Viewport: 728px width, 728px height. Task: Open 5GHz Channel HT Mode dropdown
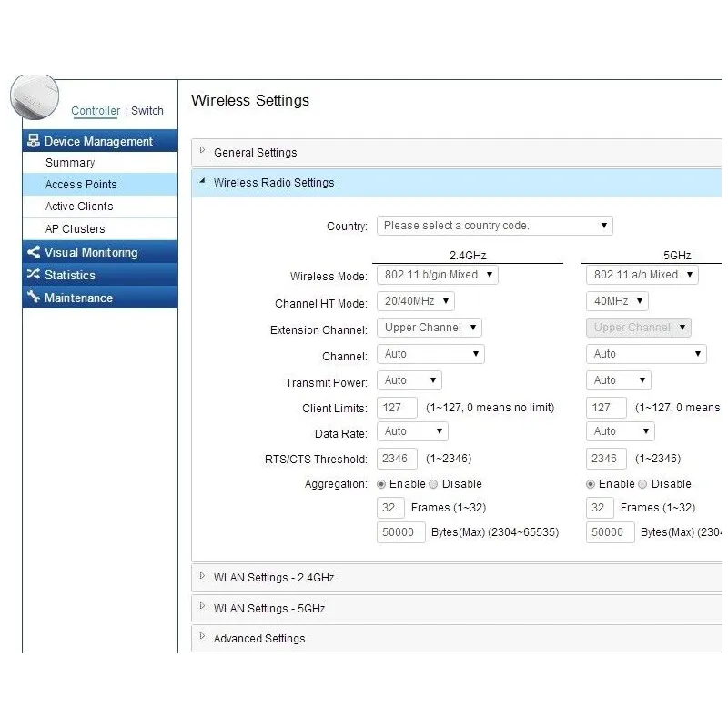pyautogui.click(x=616, y=301)
